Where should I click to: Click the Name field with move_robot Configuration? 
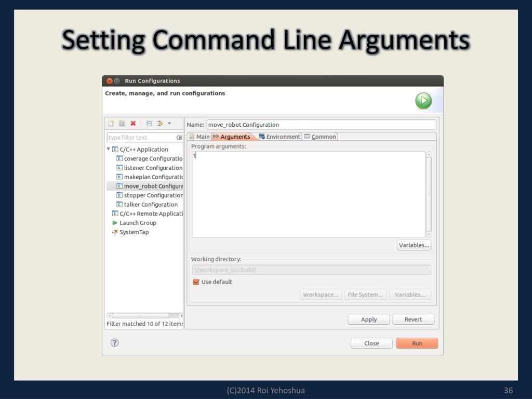[x=321, y=125]
